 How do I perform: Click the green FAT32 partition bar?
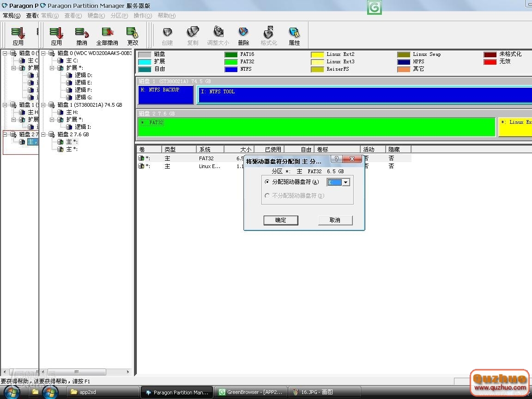tap(316, 127)
